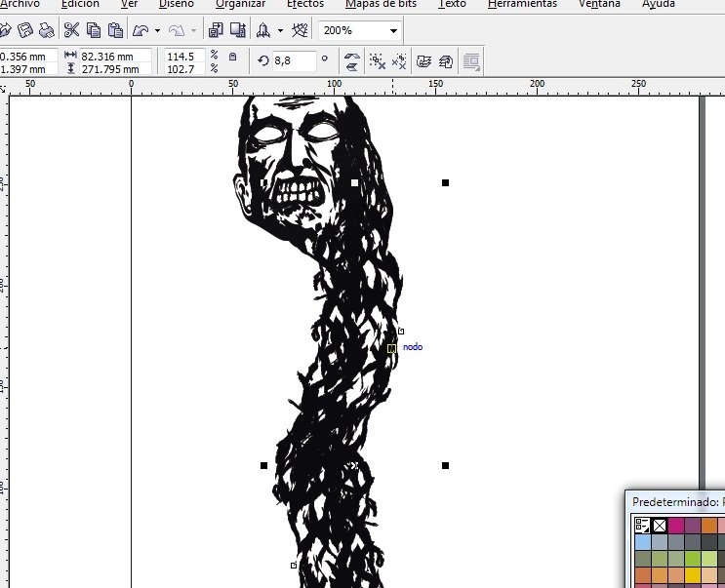The height and width of the screenshot is (588, 725).
Task: Open the Mapas de bits menu
Action: (x=381, y=4)
